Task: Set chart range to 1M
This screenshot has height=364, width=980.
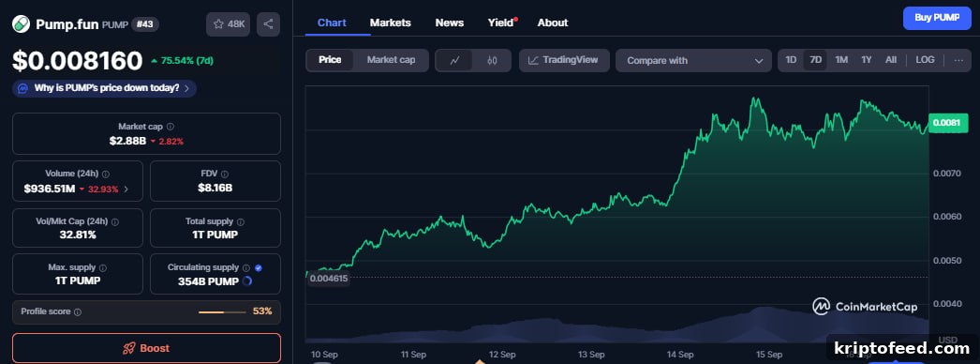Action: [x=841, y=60]
